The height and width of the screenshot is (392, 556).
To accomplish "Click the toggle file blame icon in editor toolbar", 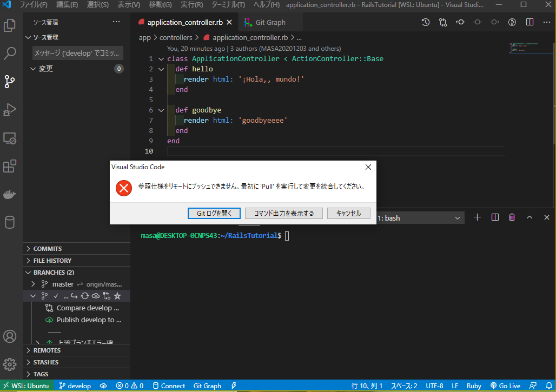I will 512,22.
